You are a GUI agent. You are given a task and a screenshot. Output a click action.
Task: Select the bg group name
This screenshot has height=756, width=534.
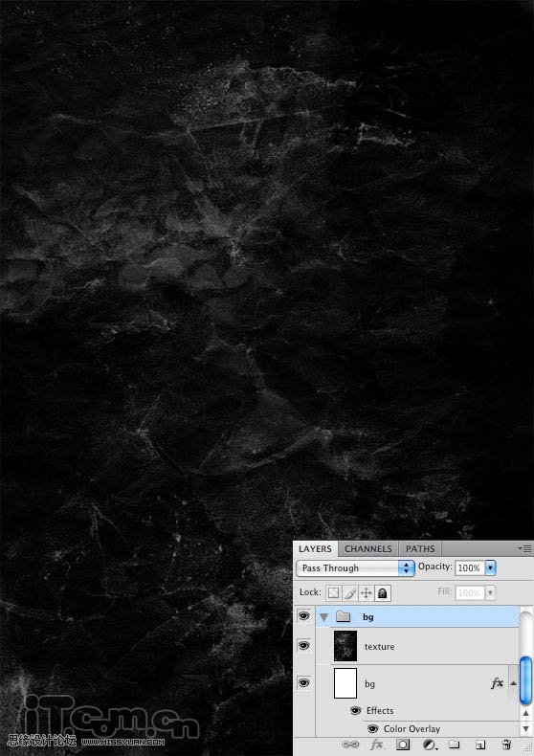[x=368, y=617]
